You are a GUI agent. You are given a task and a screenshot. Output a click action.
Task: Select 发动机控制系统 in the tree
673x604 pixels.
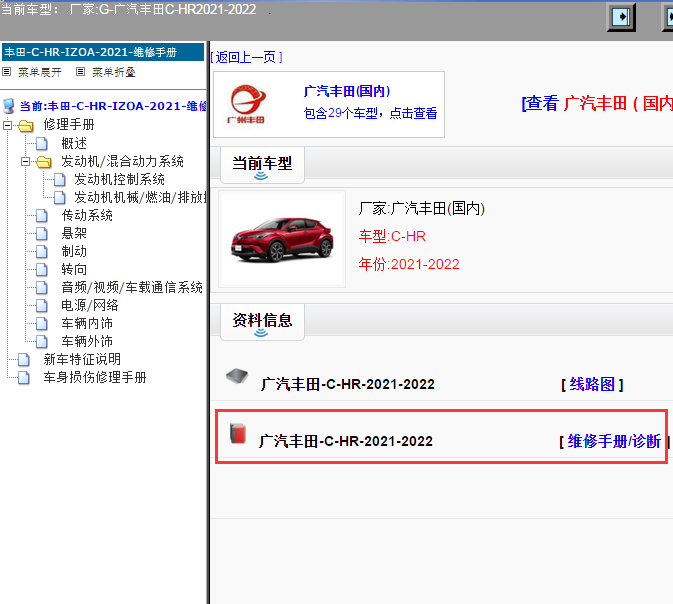119,179
